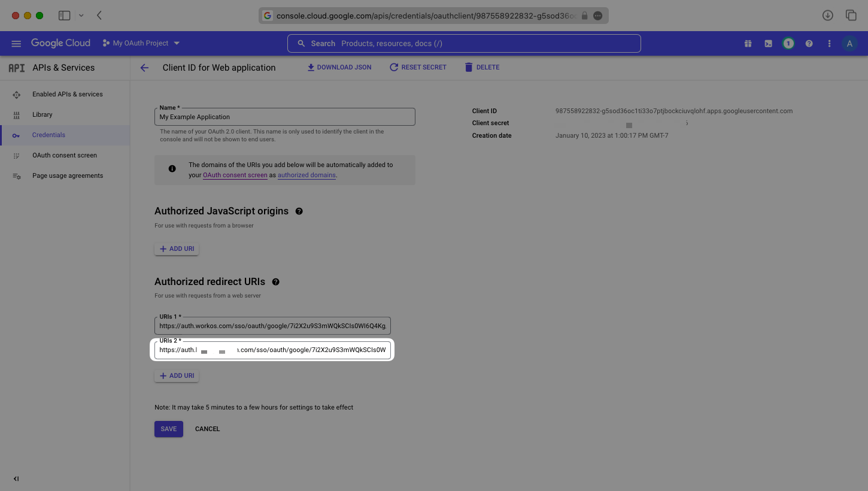Open the account avatar labeled A
The height and width of the screenshot is (491, 868).
coord(849,43)
